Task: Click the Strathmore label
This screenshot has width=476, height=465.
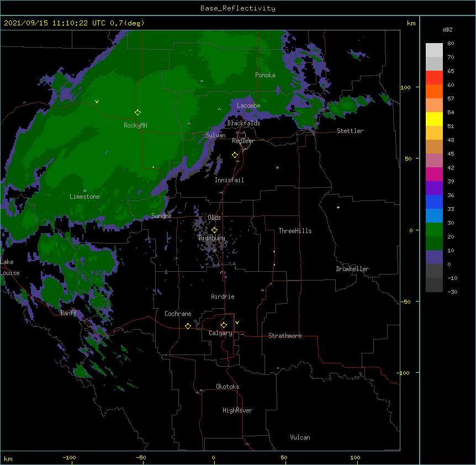Action: click(285, 336)
